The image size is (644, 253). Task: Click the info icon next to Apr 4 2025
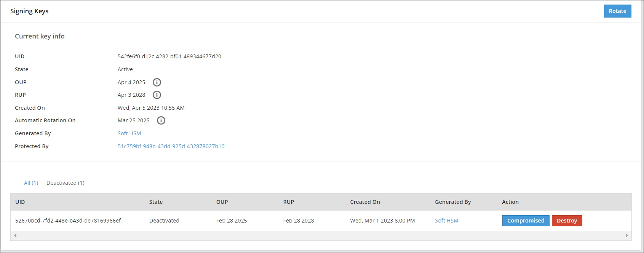pos(157,82)
